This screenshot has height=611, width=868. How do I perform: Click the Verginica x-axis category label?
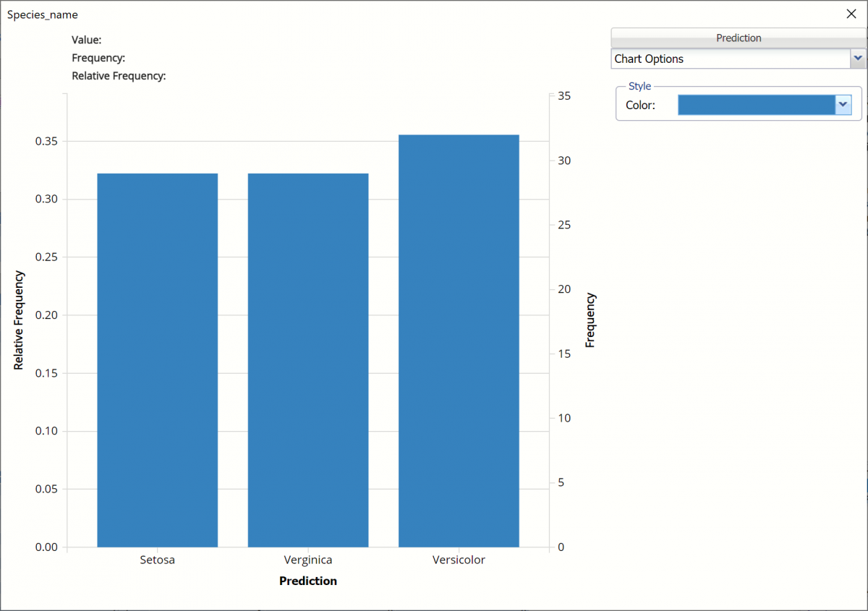click(x=308, y=560)
